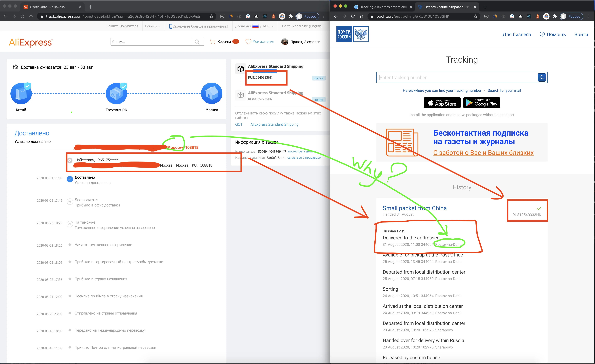The height and width of the screenshot is (364, 595).
Task: Bookmark pochta.ru page with star icon
Action: coord(475,16)
